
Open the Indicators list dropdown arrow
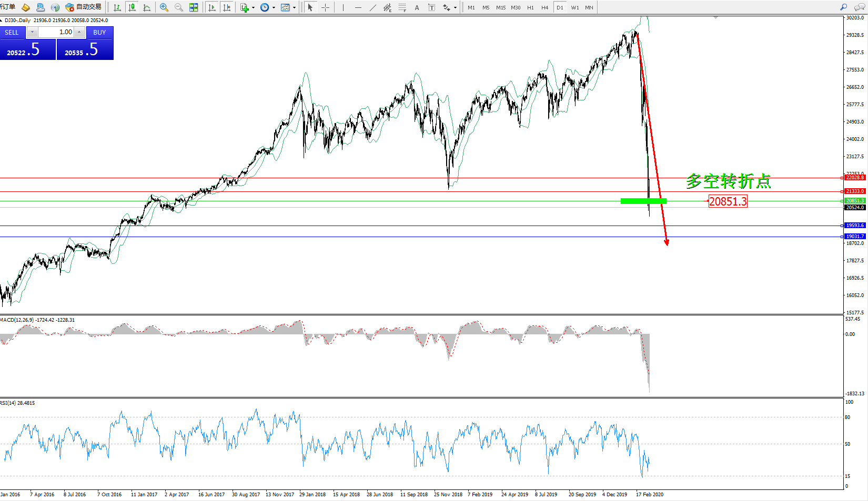254,7
